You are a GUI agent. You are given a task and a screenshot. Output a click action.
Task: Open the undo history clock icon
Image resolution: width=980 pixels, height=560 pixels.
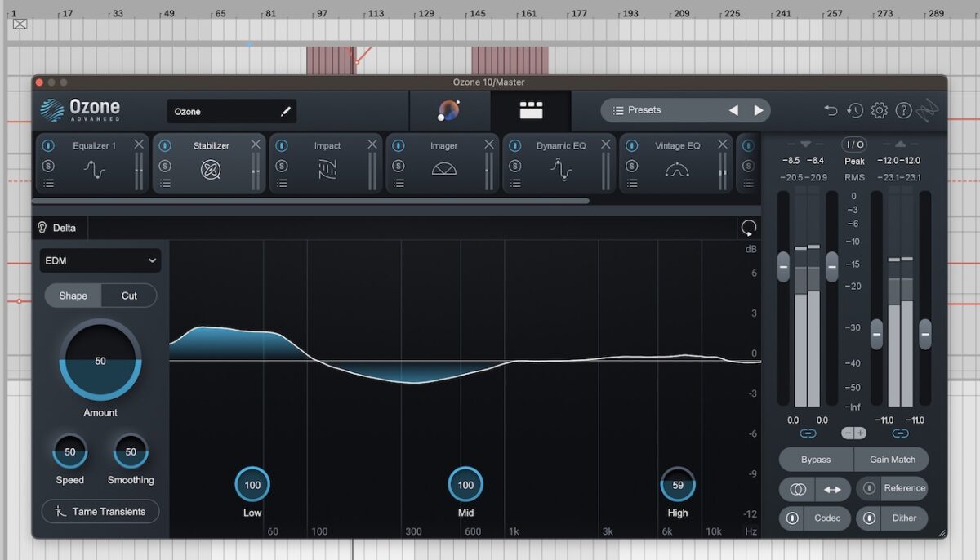pos(855,110)
